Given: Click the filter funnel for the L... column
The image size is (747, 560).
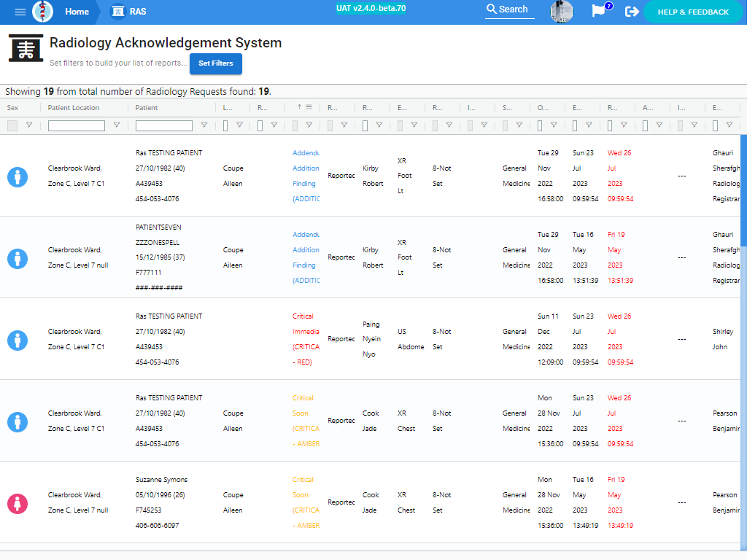Looking at the screenshot, I should (x=239, y=125).
